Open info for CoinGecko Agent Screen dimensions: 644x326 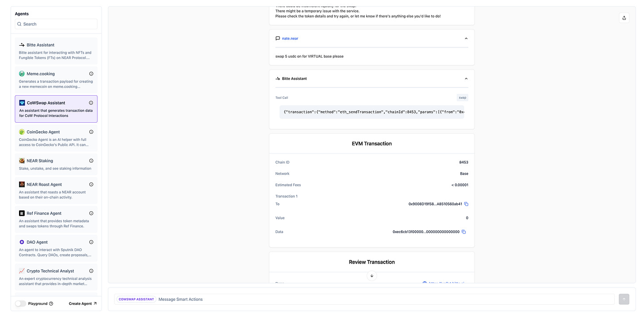(91, 132)
